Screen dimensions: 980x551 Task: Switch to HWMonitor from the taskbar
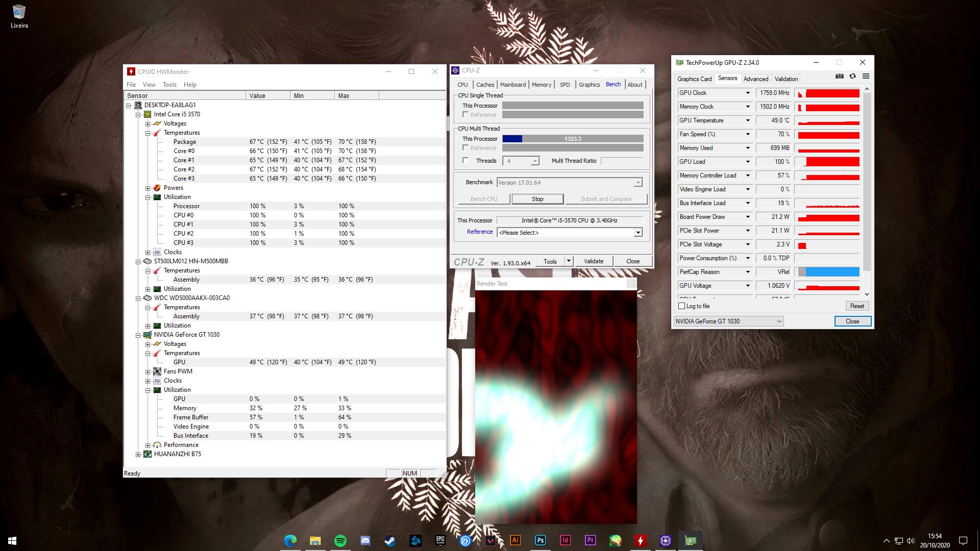(640, 540)
